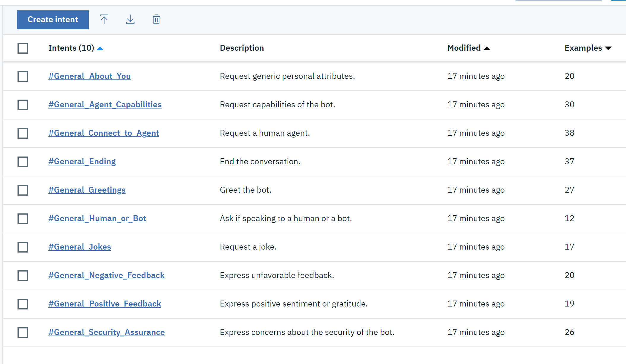Sort by the Modified column arrow
626x364 pixels.
pyautogui.click(x=487, y=48)
